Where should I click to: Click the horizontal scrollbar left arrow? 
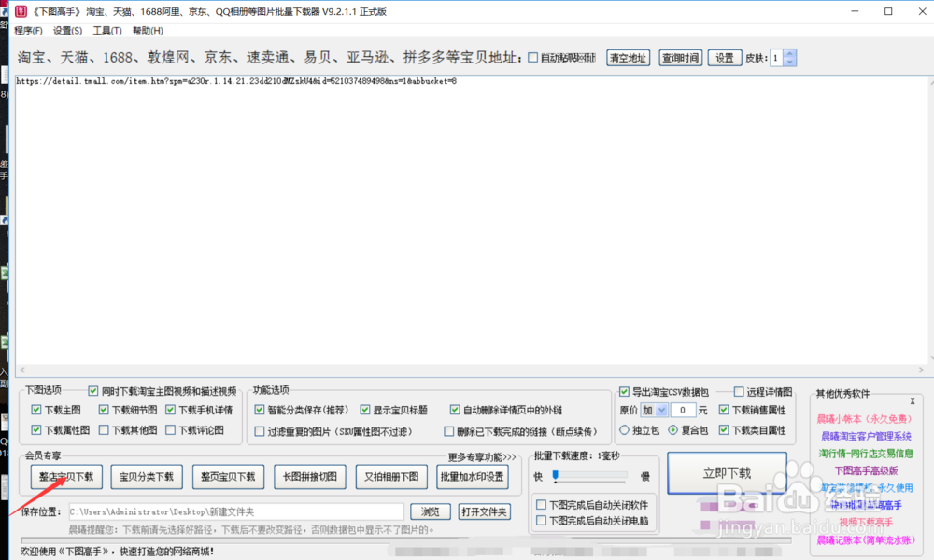(x=22, y=371)
